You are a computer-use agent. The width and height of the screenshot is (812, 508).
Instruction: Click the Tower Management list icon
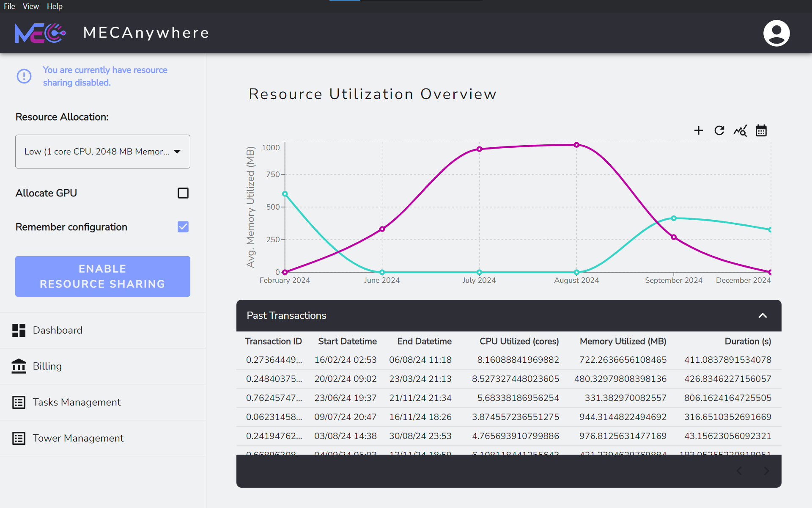click(19, 438)
